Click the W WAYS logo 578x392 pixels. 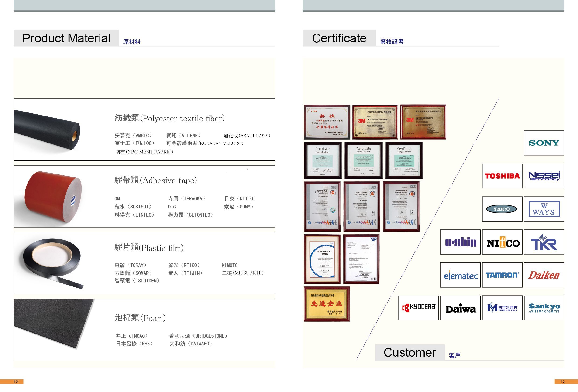(544, 209)
